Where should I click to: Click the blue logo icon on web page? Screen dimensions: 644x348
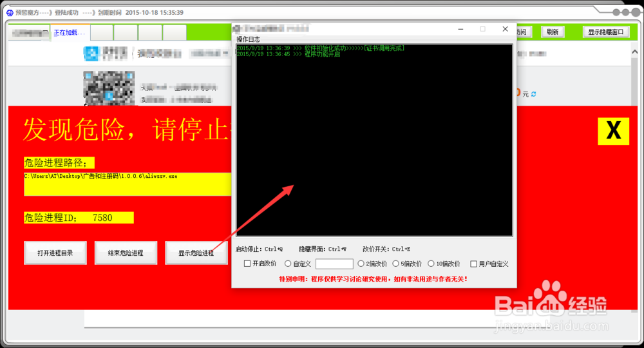[91, 53]
